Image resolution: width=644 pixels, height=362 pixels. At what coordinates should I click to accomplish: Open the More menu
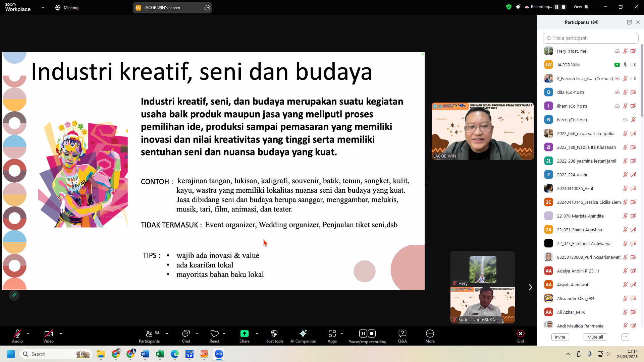(430, 334)
